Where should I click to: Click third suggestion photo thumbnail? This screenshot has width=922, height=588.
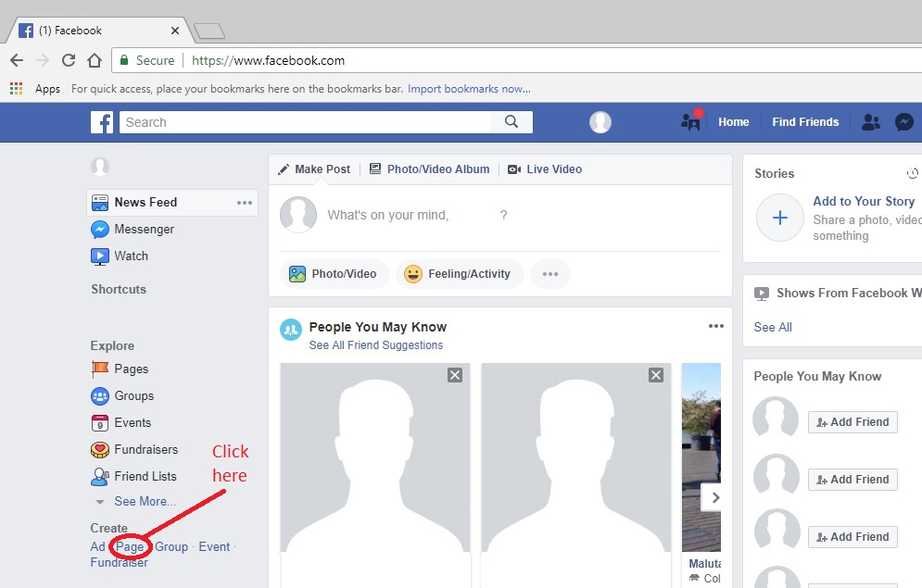(x=701, y=457)
